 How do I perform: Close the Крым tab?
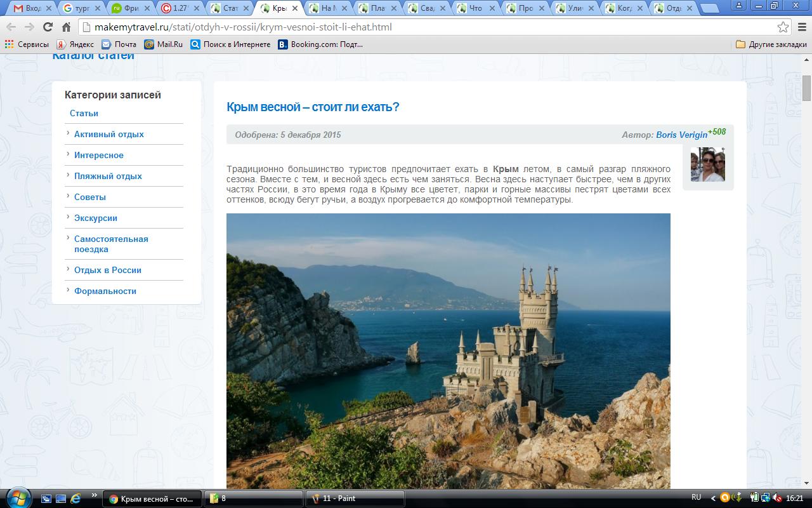295,8
